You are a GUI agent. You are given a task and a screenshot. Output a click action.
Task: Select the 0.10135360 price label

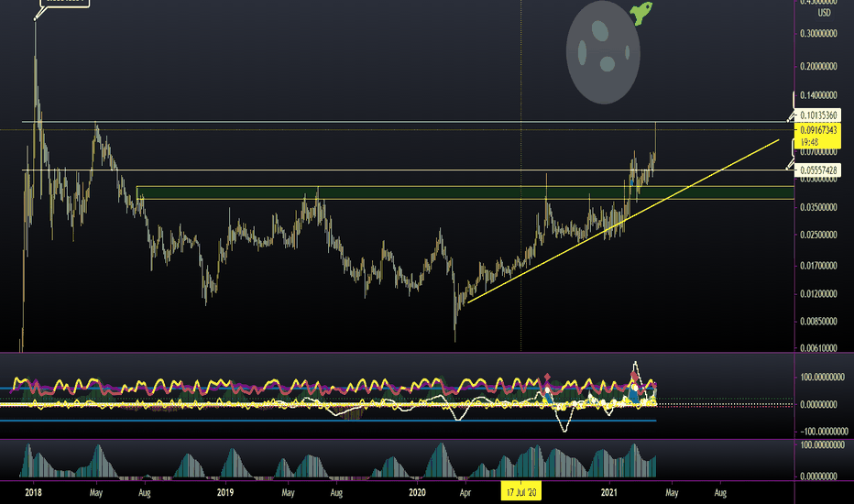[x=817, y=115]
